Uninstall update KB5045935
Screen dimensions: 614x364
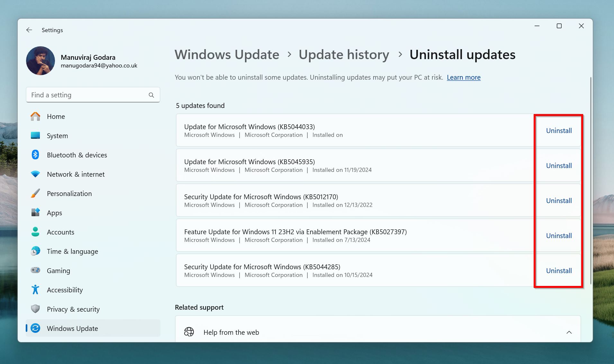pyautogui.click(x=559, y=166)
